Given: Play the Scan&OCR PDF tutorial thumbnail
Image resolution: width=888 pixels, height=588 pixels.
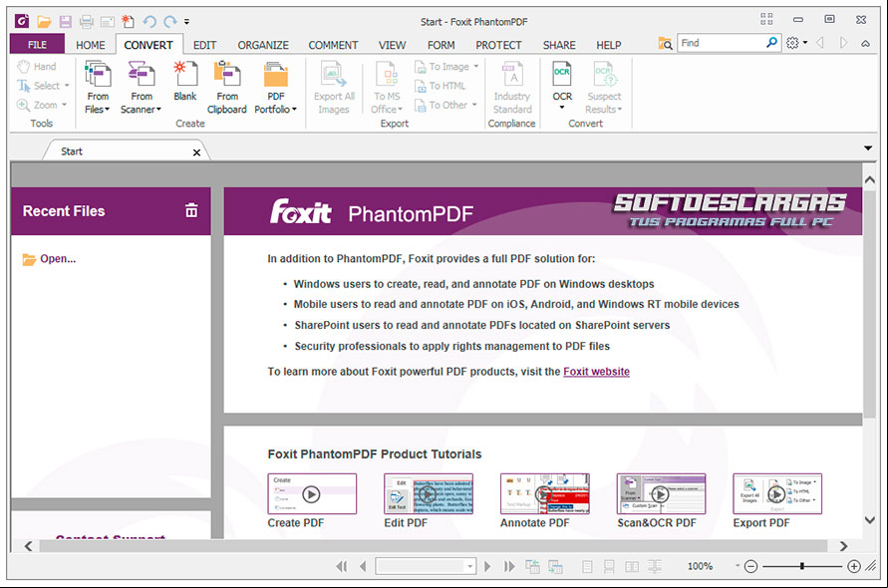Looking at the screenshot, I should coord(661,494).
